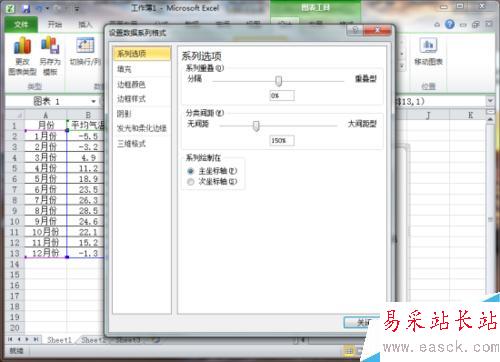Select the secondary axis (次坐标轴) radio button
This screenshot has height=362, width=500.
191,182
